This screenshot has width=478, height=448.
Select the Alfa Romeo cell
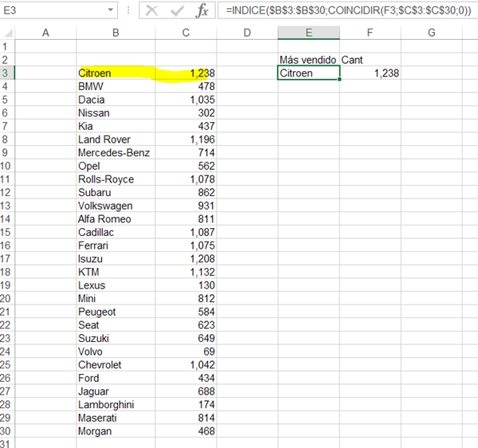(x=116, y=219)
